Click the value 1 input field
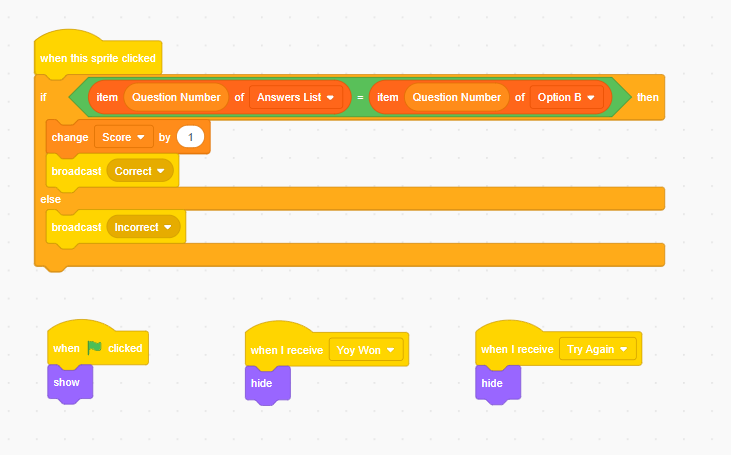731x455 pixels. pyautogui.click(x=190, y=137)
